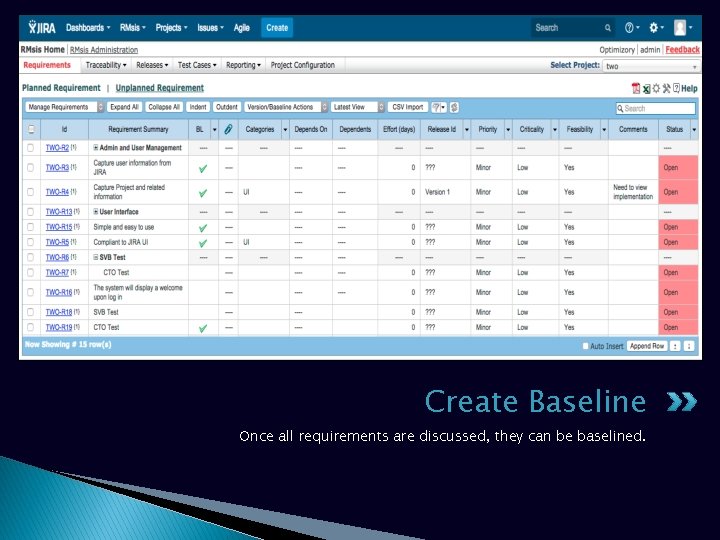Click the paperclip attachment column header
The height and width of the screenshot is (540, 720).
[228, 129]
